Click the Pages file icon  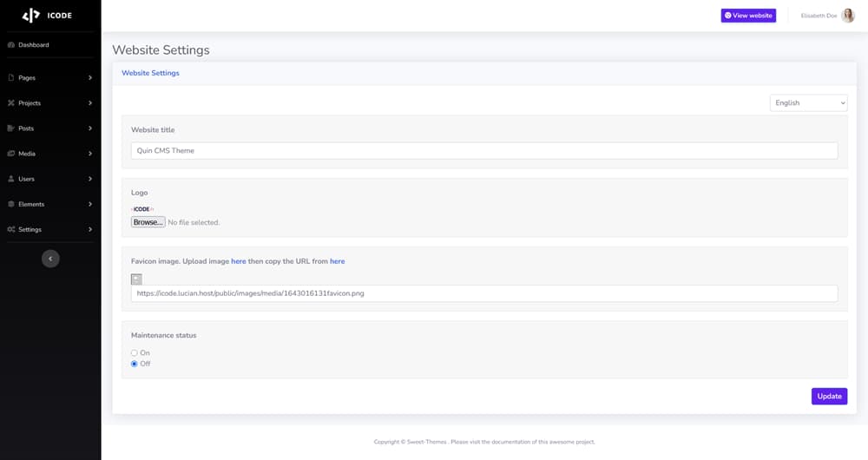(11, 78)
